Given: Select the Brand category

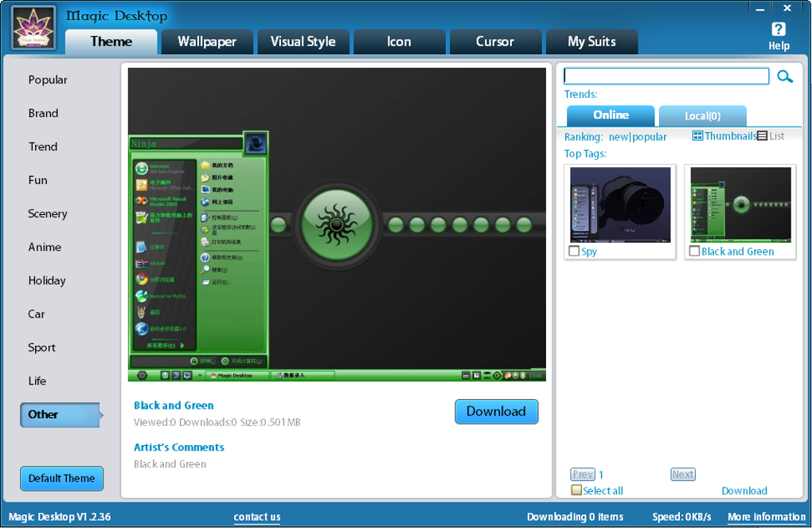Looking at the screenshot, I should coord(43,113).
